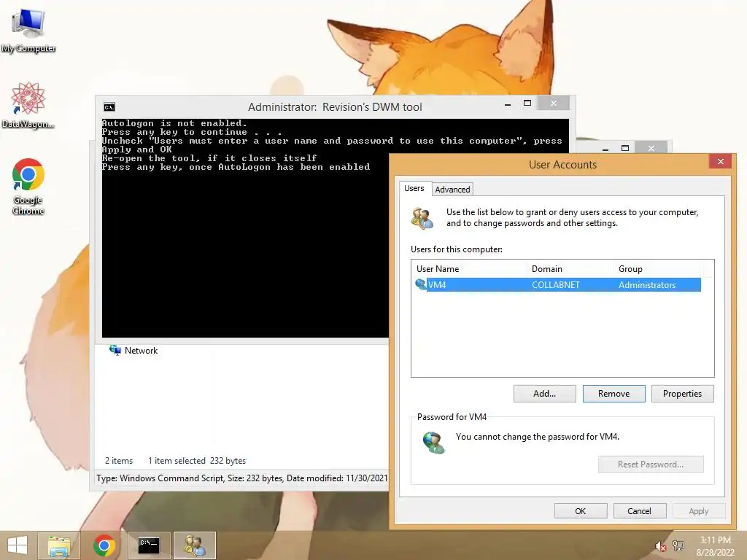Image resolution: width=747 pixels, height=560 pixels.
Task: Click the DWM tool console window icon
Action: pyautogui.click(x=109, y=107)
